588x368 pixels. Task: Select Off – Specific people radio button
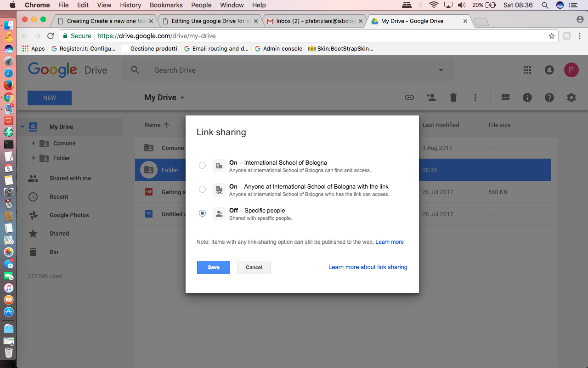tap(202, 213)
